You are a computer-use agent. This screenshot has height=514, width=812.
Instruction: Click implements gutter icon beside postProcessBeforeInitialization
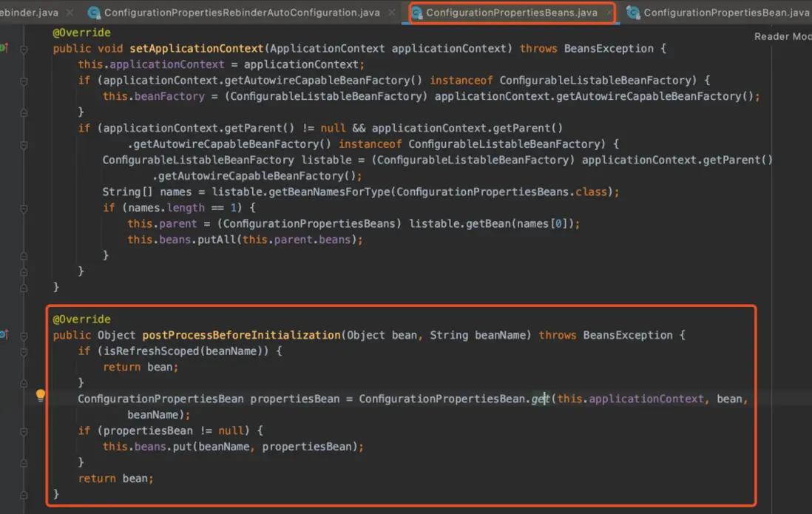(4, 335)
